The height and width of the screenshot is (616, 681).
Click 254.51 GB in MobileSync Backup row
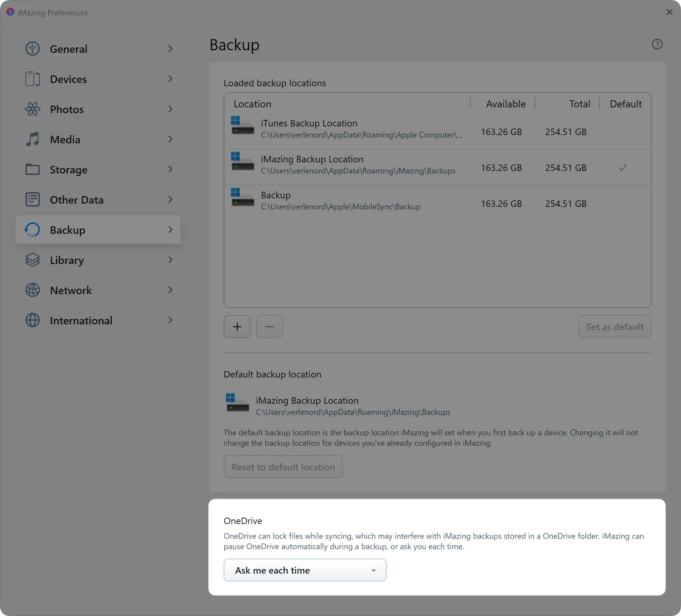coord(566,204)
